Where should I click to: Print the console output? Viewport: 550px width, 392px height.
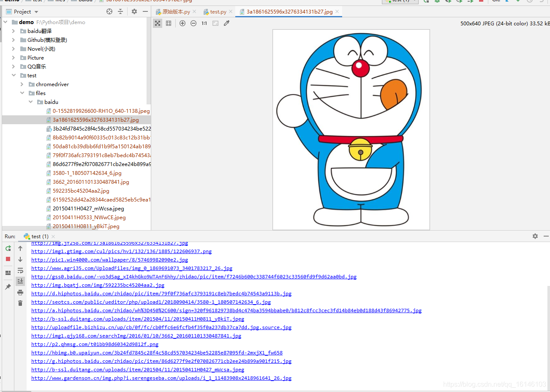pyautogui.click(x=20, y=292)
